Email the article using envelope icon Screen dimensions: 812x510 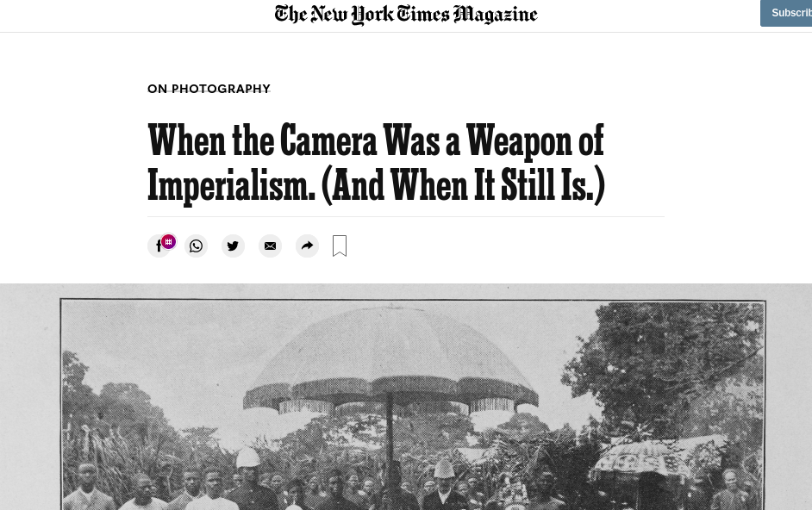click(x=271, y=246)
